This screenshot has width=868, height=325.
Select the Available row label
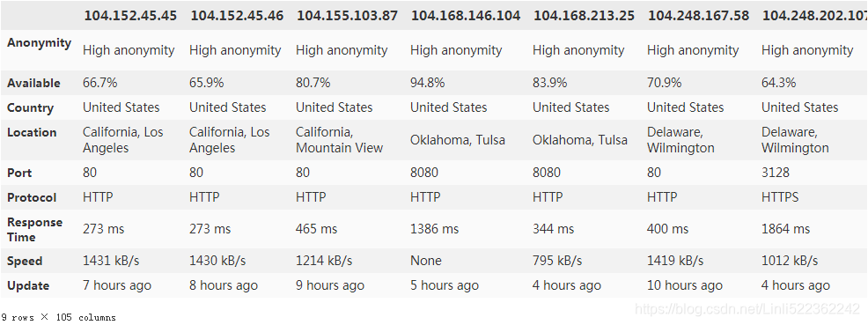click(33, 83)
